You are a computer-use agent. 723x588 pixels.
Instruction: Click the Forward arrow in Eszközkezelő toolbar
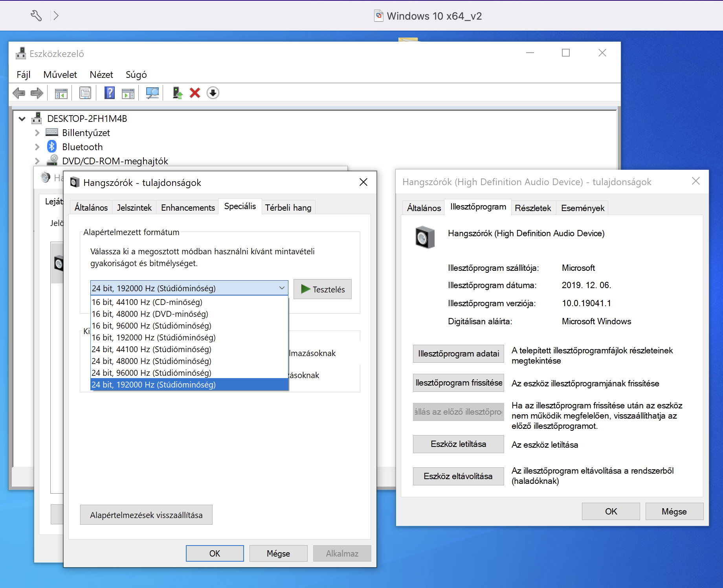click(x=37, y=93)
